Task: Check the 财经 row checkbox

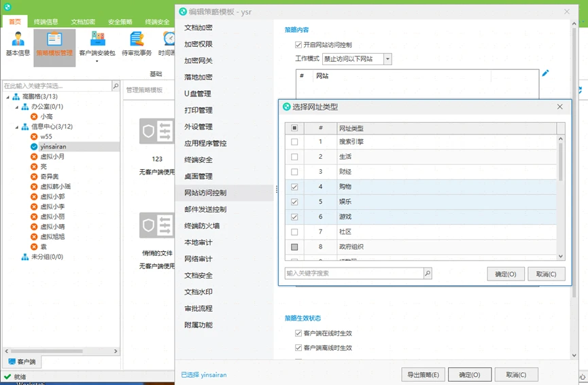Action: (x=294, y=172)
